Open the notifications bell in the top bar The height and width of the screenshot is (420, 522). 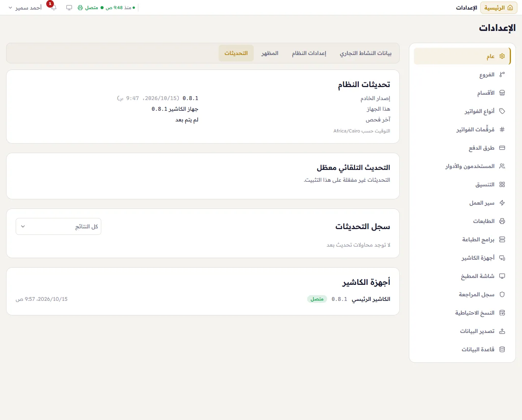(53, 8)
